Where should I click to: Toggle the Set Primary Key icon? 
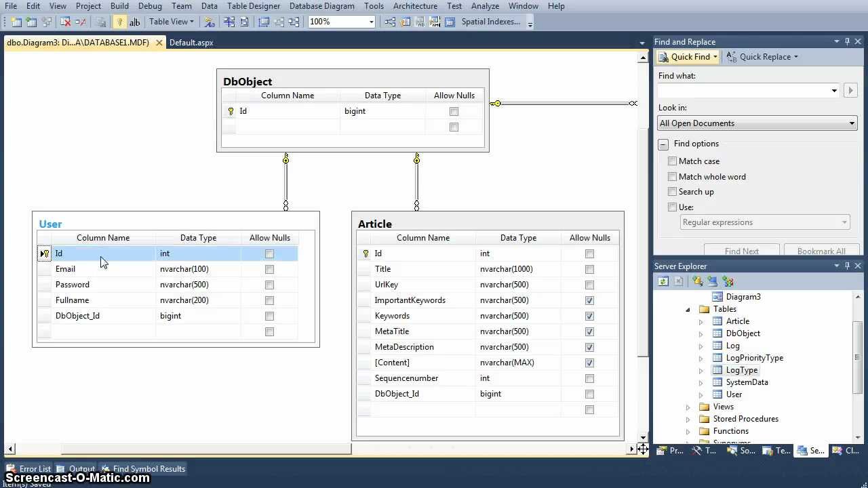tap(119, 22)
